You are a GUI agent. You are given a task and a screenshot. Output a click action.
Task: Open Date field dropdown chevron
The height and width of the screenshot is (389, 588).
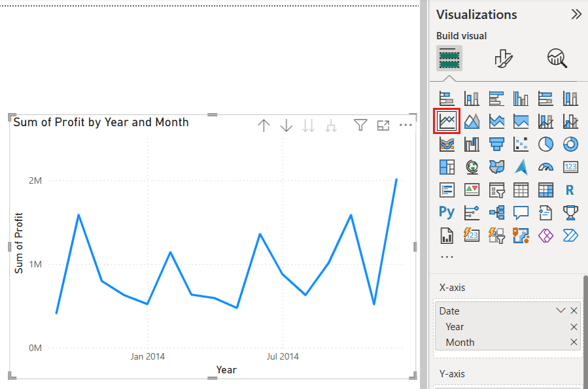pos(561,311)
